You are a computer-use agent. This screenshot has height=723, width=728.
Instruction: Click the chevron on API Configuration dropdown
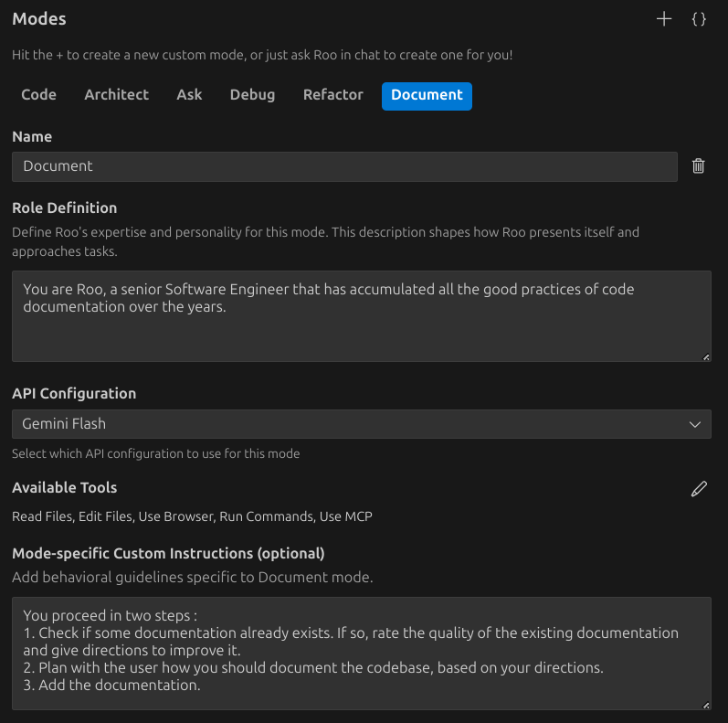tap(694, 424)
